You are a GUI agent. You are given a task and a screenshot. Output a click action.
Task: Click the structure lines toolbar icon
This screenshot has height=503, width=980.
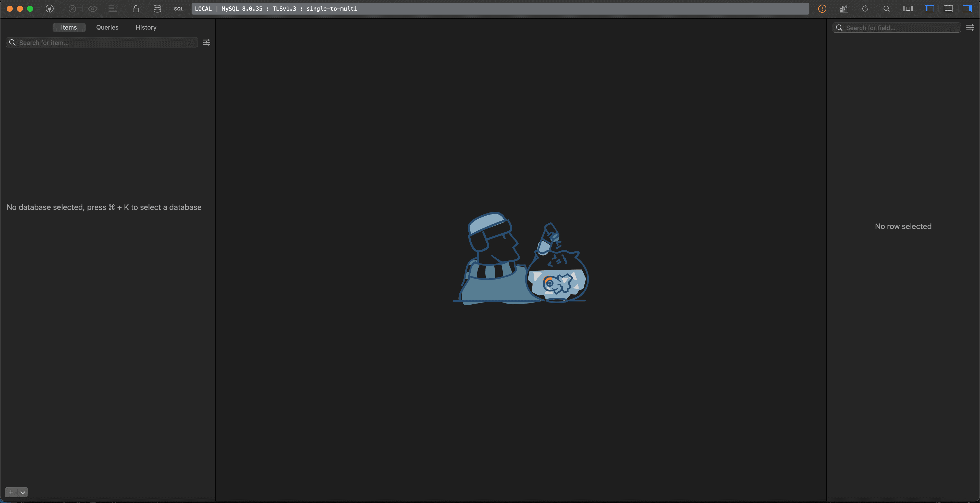[113, 8]
